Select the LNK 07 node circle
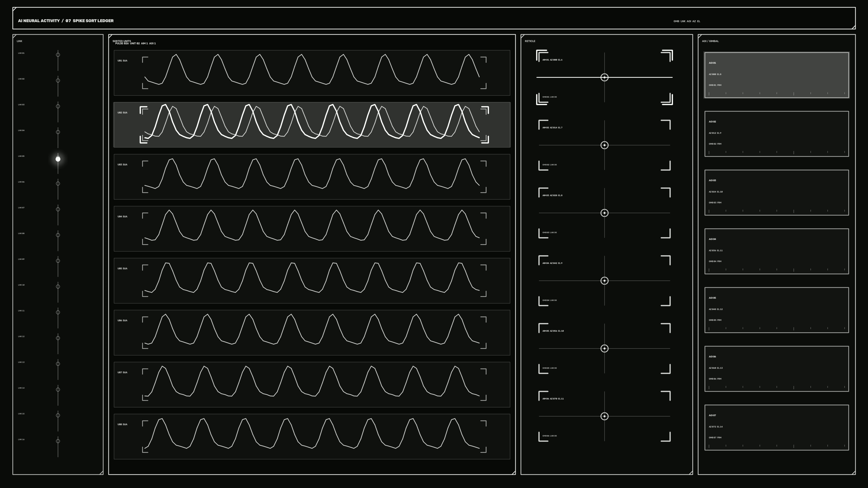 pyautogui.click(x=58, y=209)
